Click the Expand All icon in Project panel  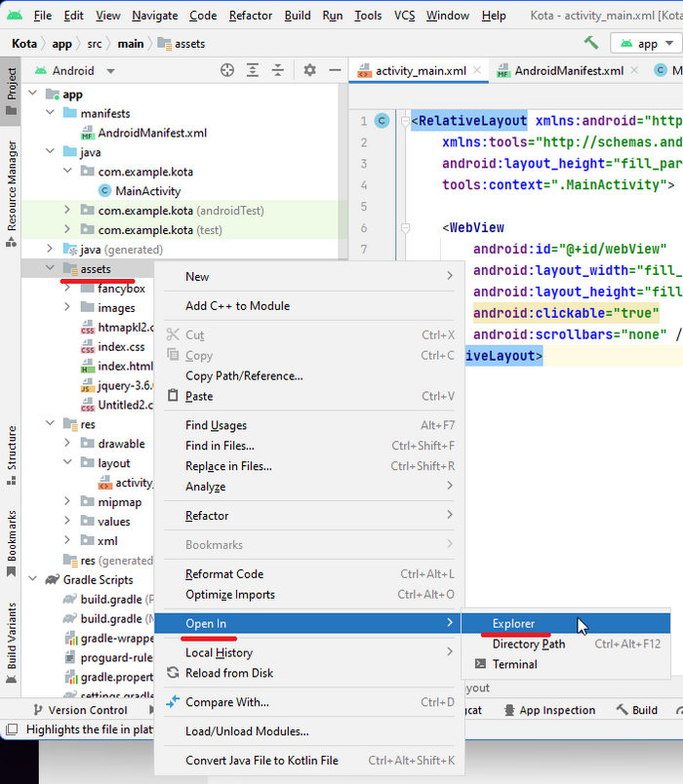pos(253,70)
